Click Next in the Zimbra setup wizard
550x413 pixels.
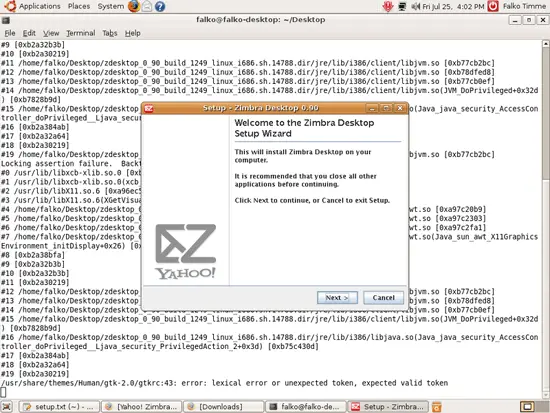click(x=337, y=298)
